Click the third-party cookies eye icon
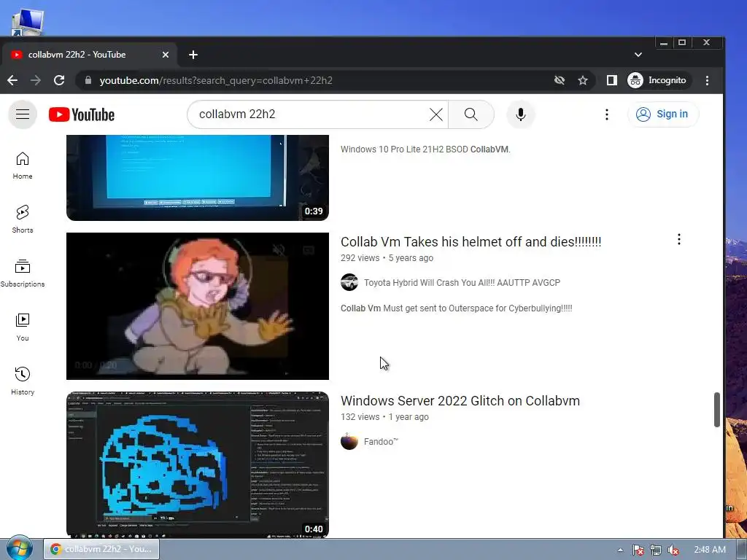The width and height of the screenshot is (747, 560). [560, 80]
